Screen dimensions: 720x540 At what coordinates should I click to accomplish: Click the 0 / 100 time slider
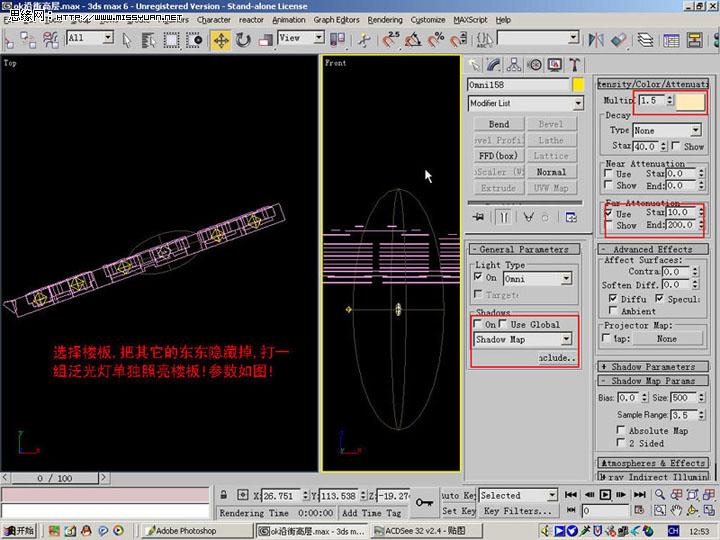coord(54,478)
